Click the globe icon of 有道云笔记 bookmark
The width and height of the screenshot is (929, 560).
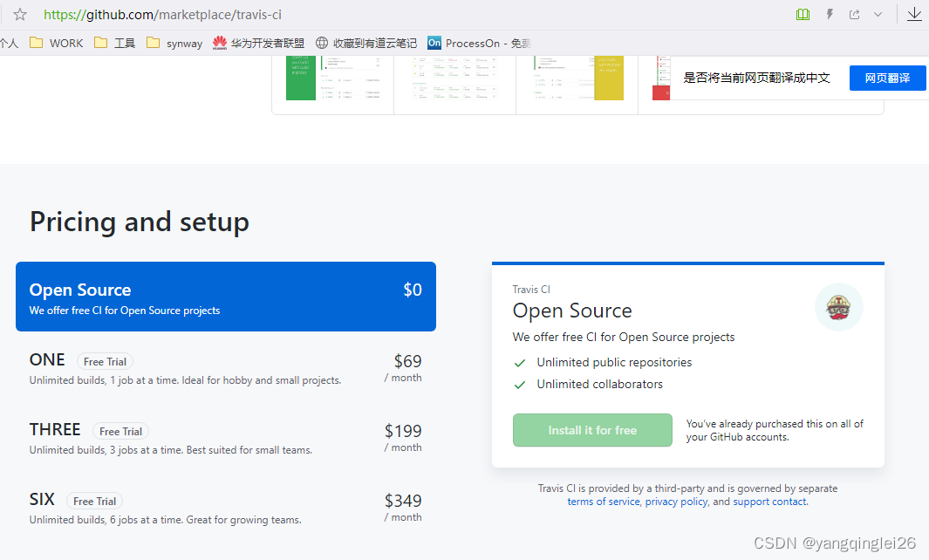(x=322, y=43)
